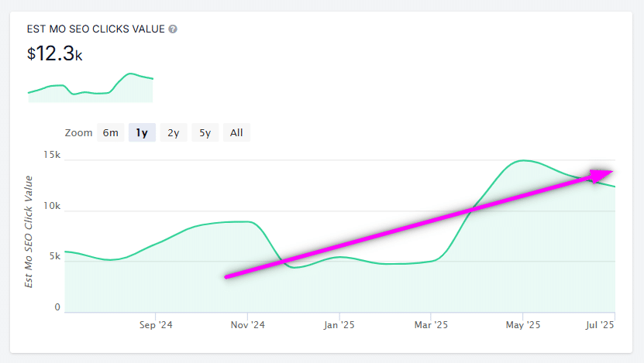Click the EST MO SEO CLICKS VALUE heading

tap(95, 29)
